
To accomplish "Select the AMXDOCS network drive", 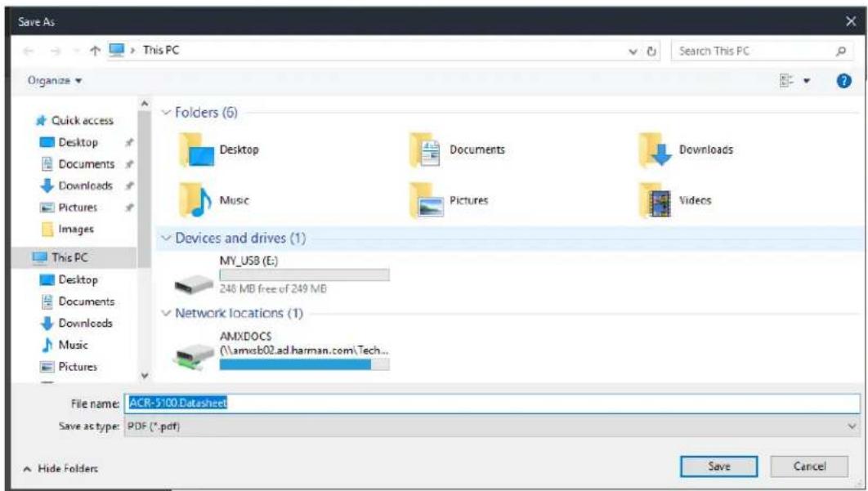I will [x=281, y=350].
